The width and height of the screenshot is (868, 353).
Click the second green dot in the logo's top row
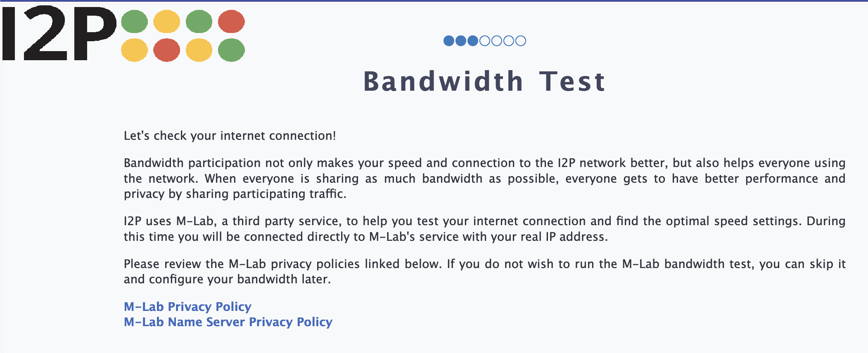(199, 21)
